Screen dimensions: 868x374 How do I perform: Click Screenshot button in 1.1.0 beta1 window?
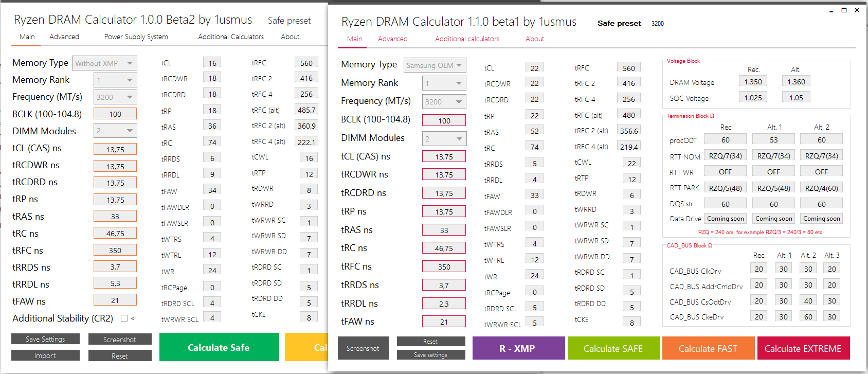(363, 348)
